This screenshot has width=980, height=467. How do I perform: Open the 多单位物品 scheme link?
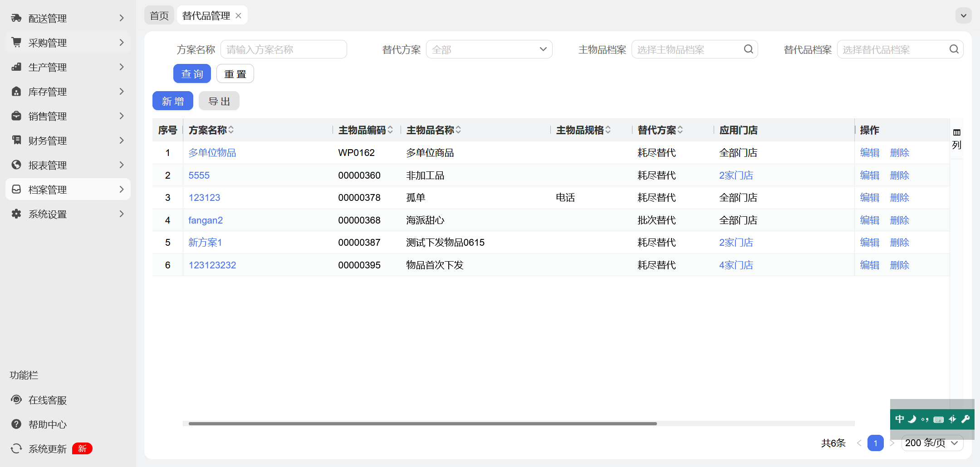point(212,153)
